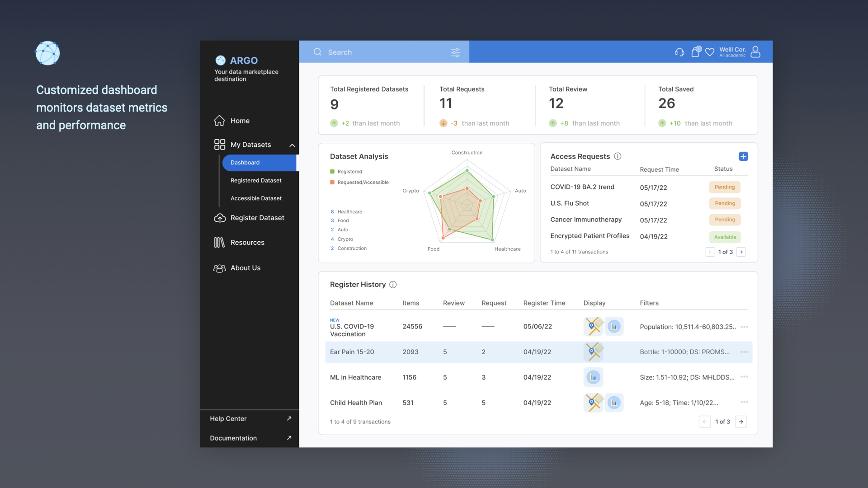Open Help Center external link
Viewport: 868px width, 488px height.
(288, 418)
